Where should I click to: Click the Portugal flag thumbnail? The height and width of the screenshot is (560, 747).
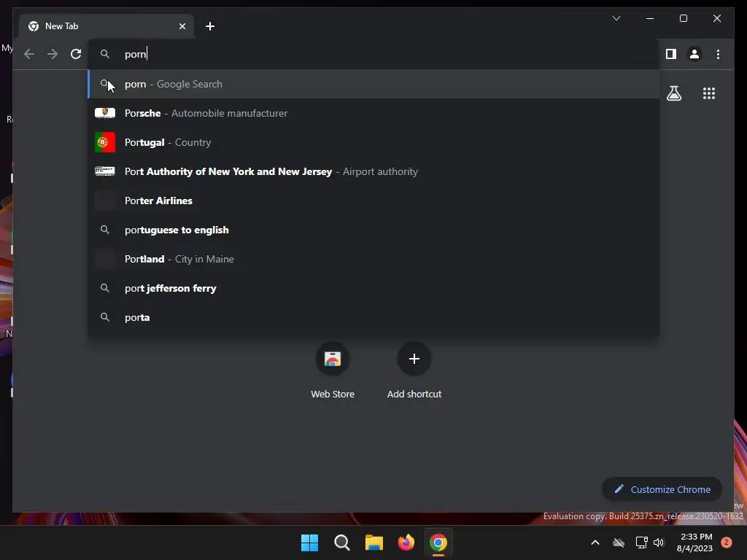(105, 142)
